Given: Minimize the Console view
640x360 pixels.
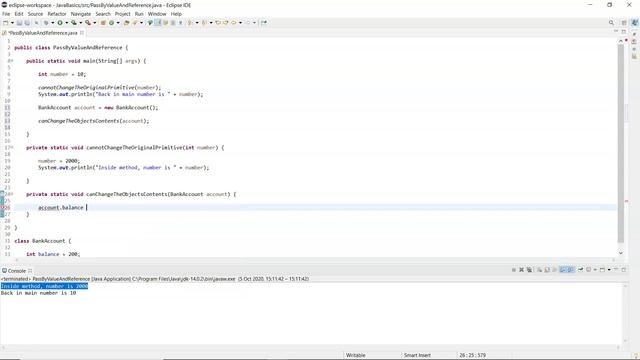Looking at the screenshot, I should pos(616,269).
